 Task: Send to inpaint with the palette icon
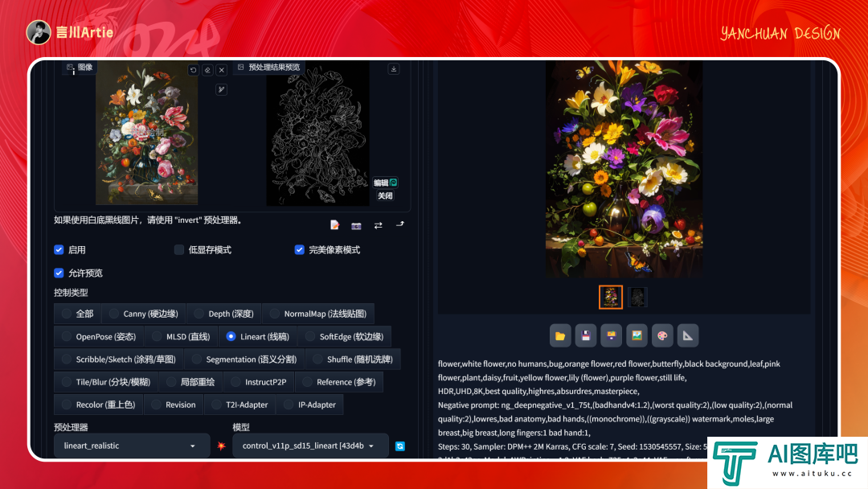pos(662,335)
